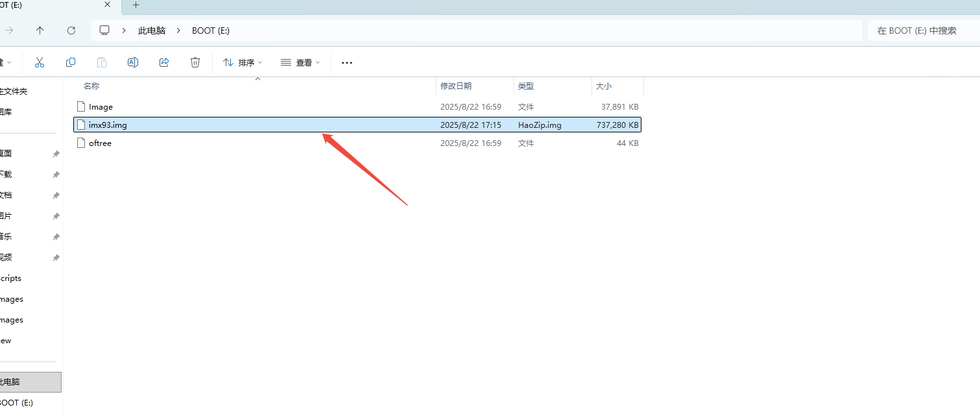
Task: Click the Delete trash can icon
Action: [x=195, y=62]
